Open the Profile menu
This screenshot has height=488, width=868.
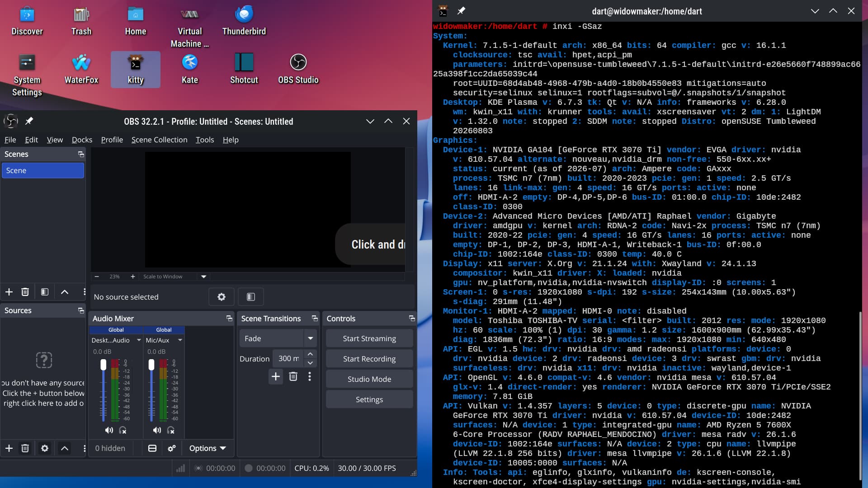point(112,140)
